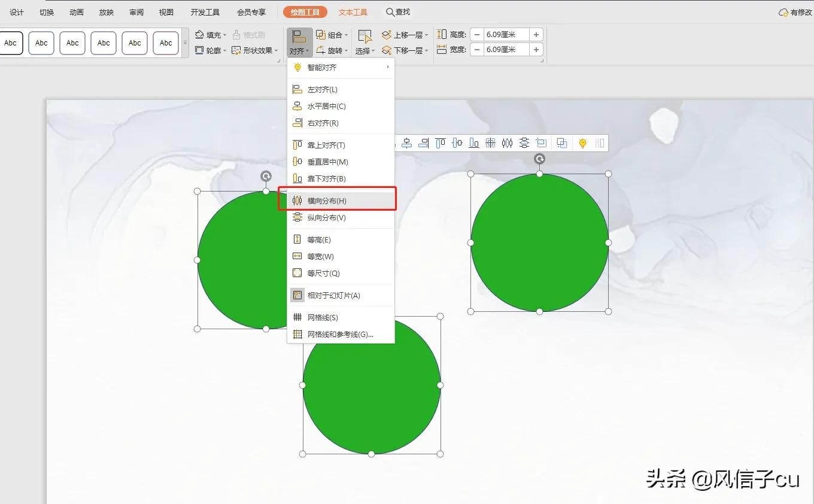This screenshot has height=504, width=814.
Task: Choose 垂直居中(M) in the menu
Action: click(x=341, y=162)
